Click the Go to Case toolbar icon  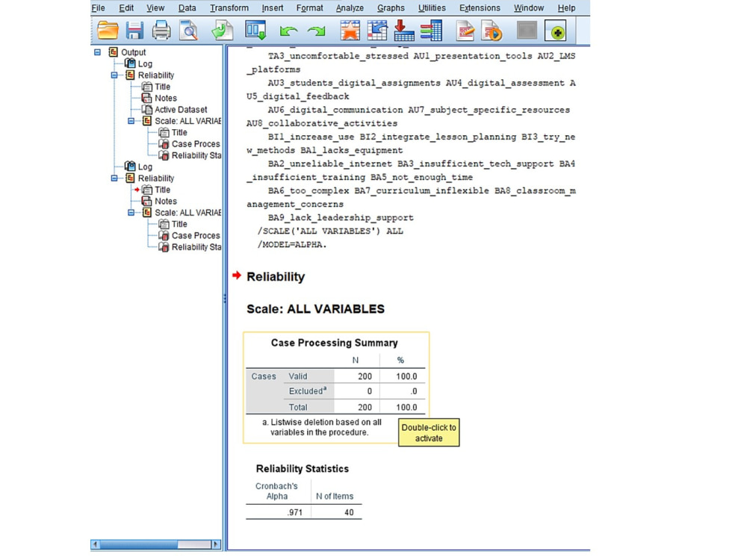377,31
